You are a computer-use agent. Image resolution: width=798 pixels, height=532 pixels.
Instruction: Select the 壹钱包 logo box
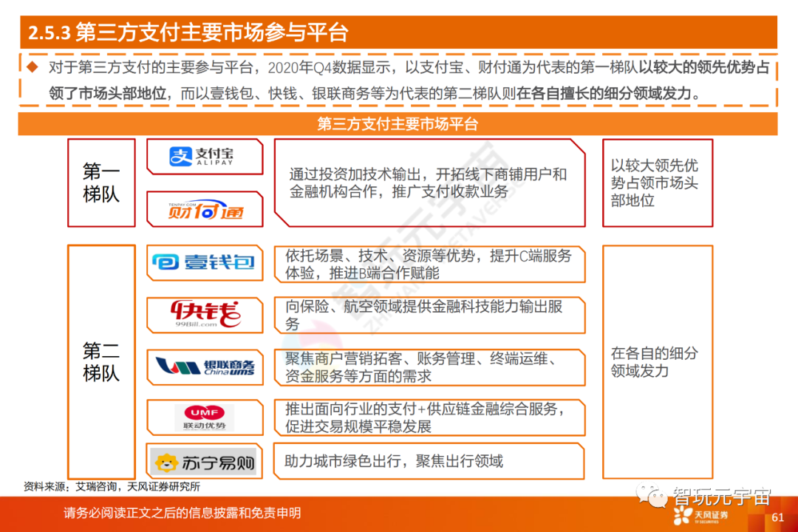click(x=205, y=263)
